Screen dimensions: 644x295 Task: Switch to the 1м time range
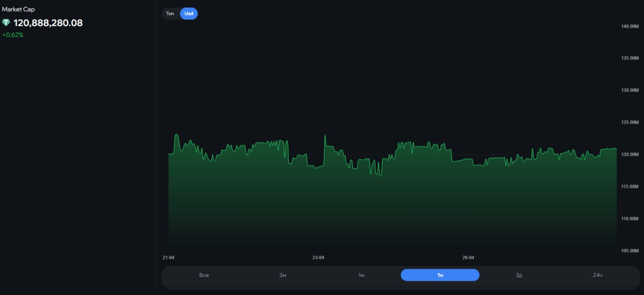pos(361,275)
